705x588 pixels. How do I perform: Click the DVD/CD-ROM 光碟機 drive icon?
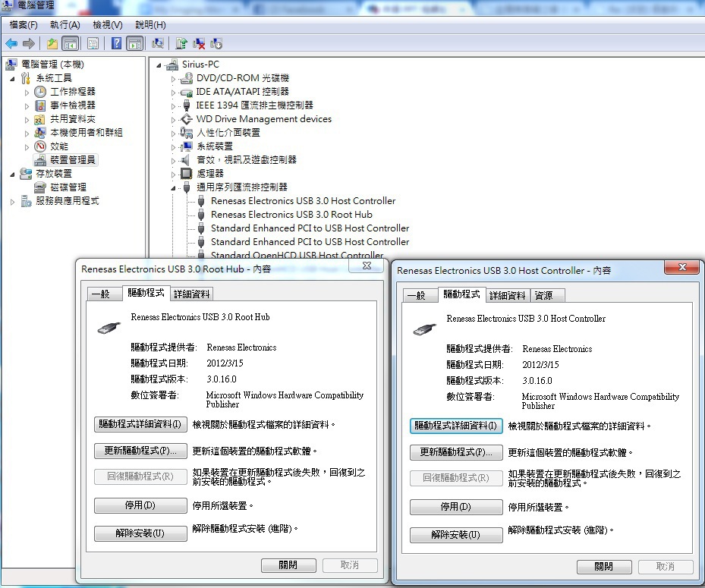click(x=186, y=79)
